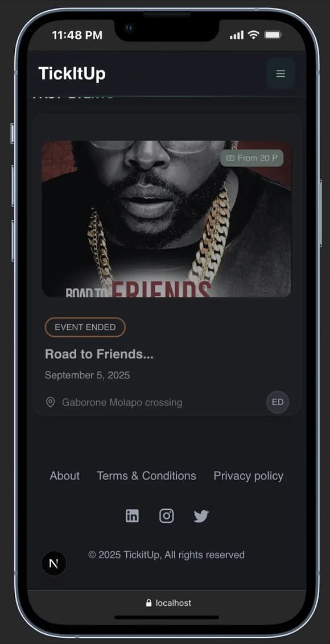This screenshot has height=644, width=330.
Task: Tap the Wi-Fi status icon
Action: click(x=254, y=35)
